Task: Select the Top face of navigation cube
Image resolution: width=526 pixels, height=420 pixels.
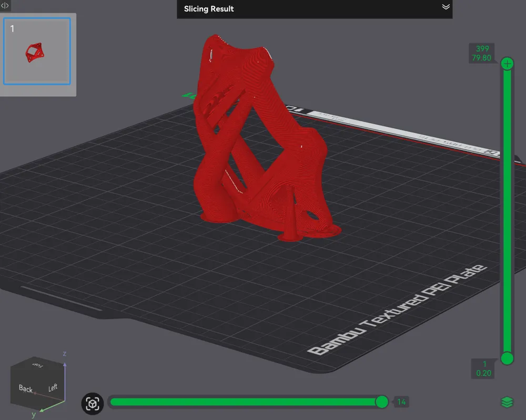Action: tap(37, 365)
